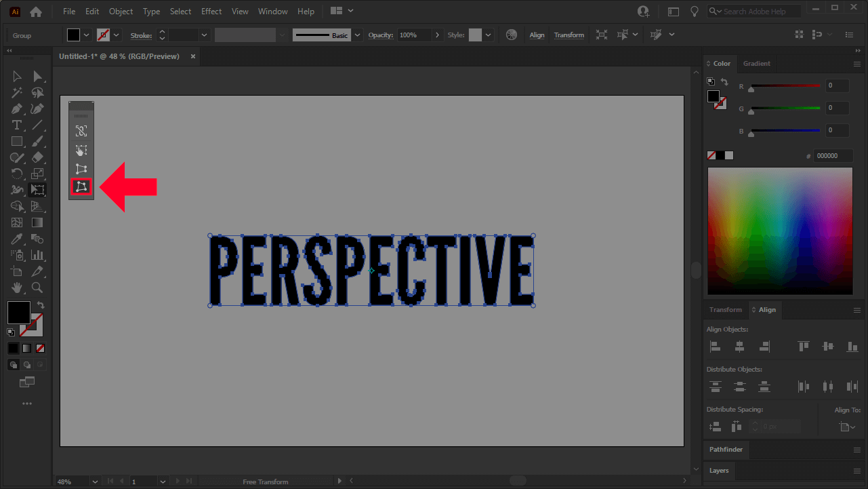868x489 pixels.
Task: Open the Effect menu
Action: pyautogui.click(x=211, y=12)
